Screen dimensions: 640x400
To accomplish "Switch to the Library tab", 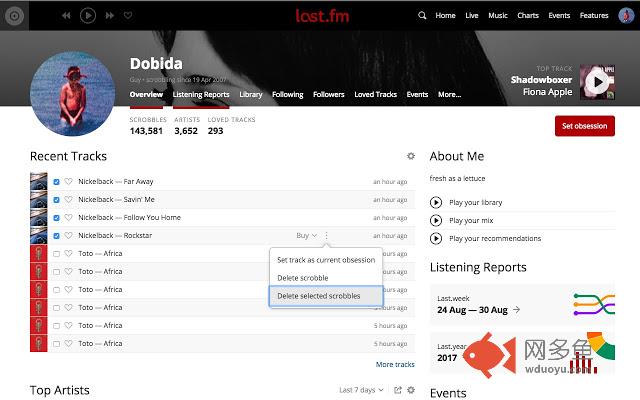I will (251, 94).
